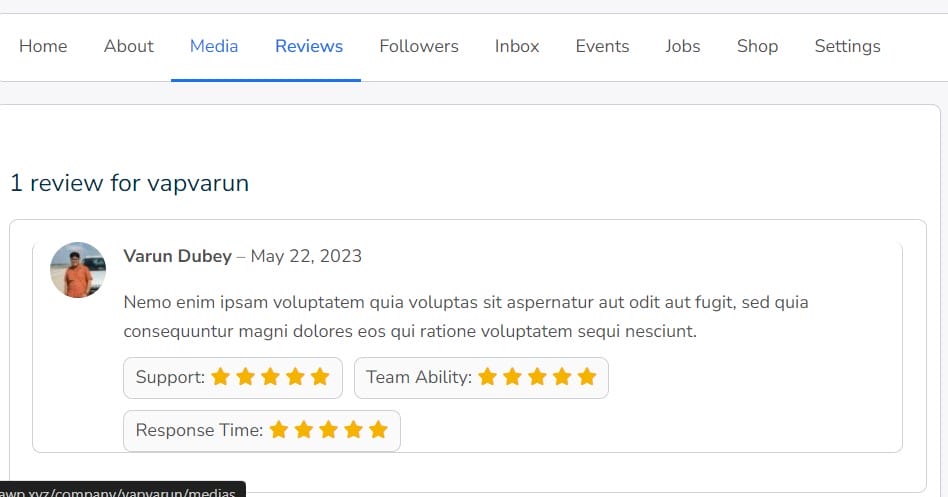Open the Home tab

click(43, 46)
